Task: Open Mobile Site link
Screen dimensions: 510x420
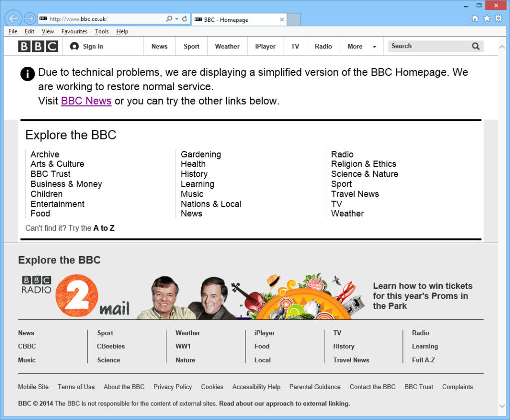Action: point(33,387)
